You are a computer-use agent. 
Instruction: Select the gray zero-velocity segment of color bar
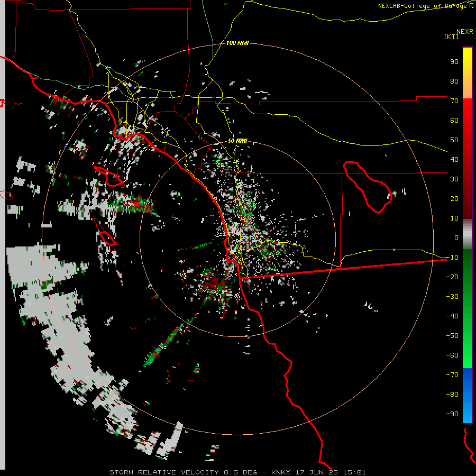467,234
